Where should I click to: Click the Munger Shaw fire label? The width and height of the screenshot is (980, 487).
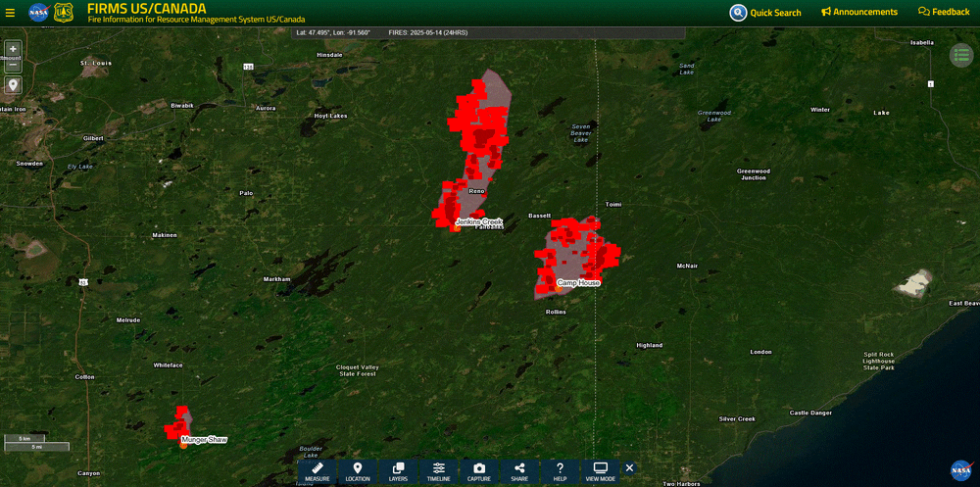[x=205, y=440]
